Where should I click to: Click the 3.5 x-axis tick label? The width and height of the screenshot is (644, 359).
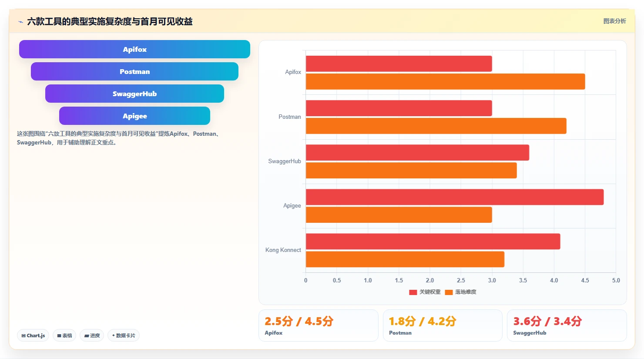[523, 280]
